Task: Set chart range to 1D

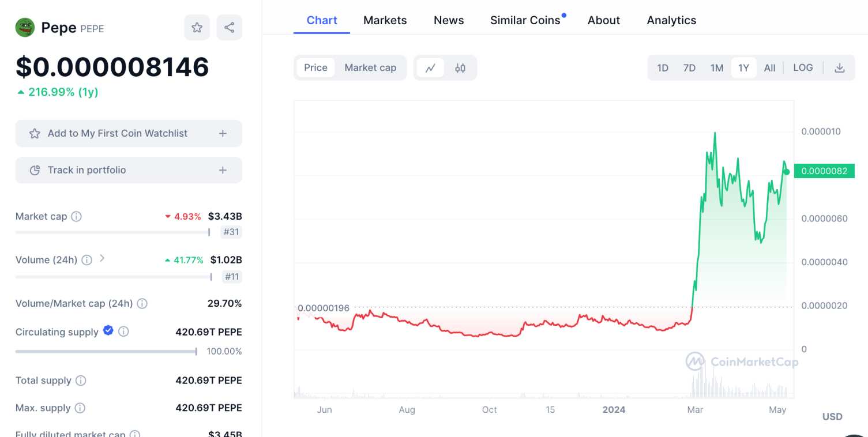Action: 663,68
